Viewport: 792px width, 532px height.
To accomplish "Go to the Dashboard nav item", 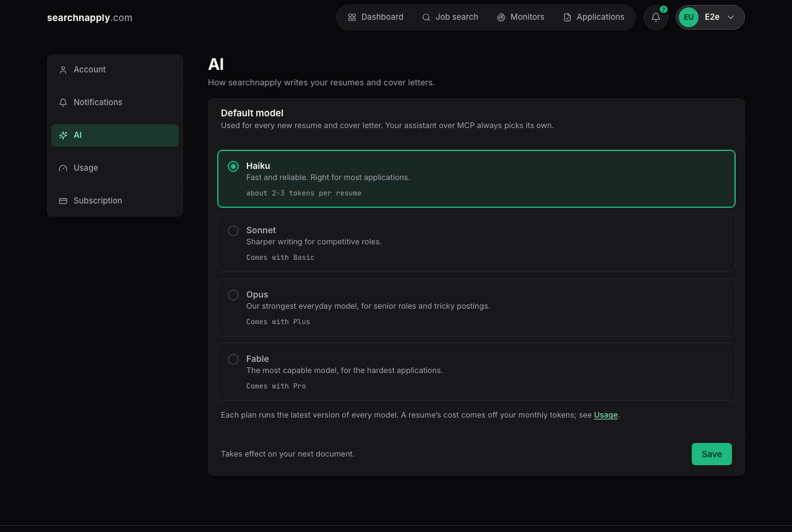I will [376, 17].
